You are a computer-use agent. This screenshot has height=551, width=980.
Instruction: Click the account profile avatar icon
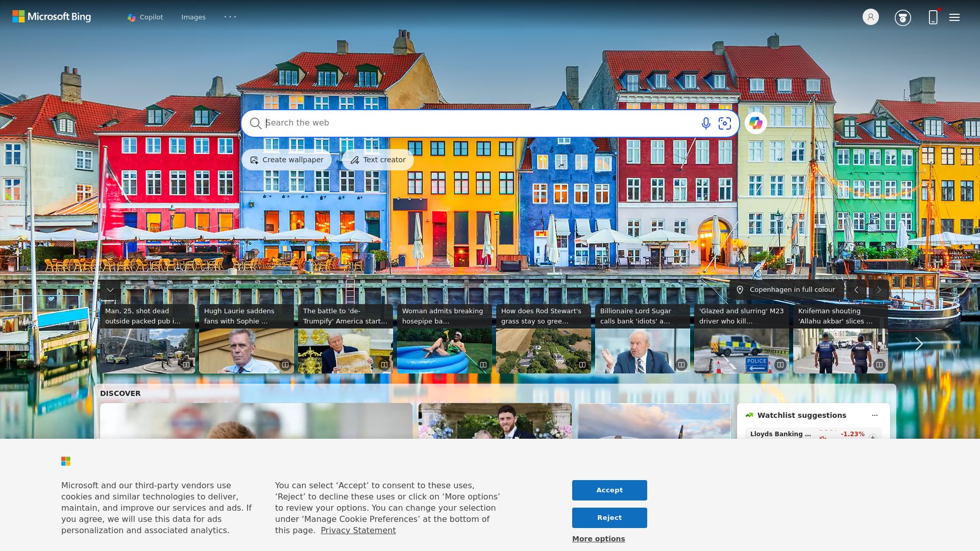(x=871, y=17)
